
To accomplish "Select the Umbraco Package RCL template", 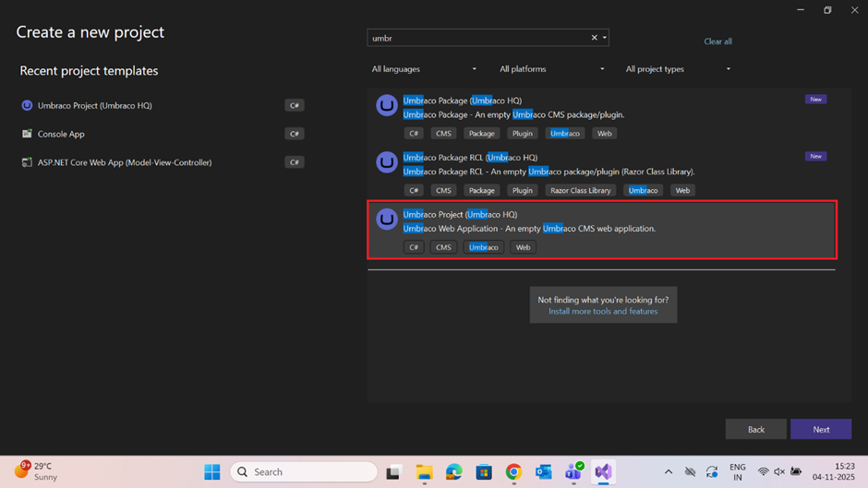I will coord(600,172).
